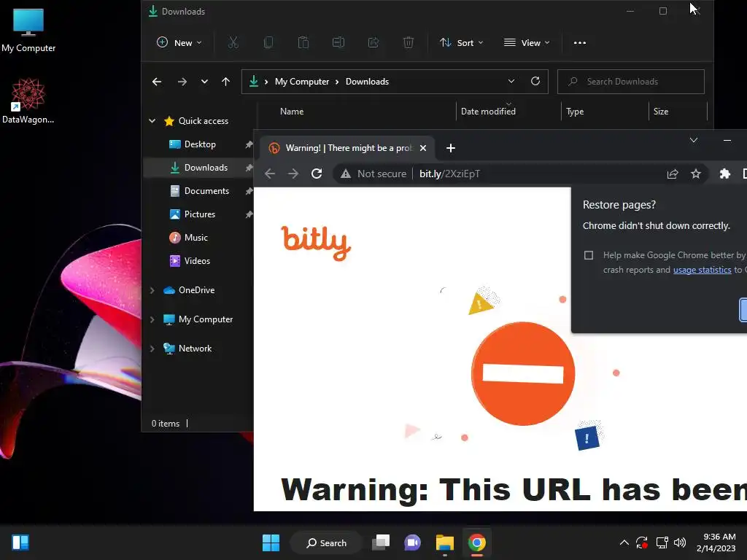Share this page via Chrome share icon

(673, 174)
